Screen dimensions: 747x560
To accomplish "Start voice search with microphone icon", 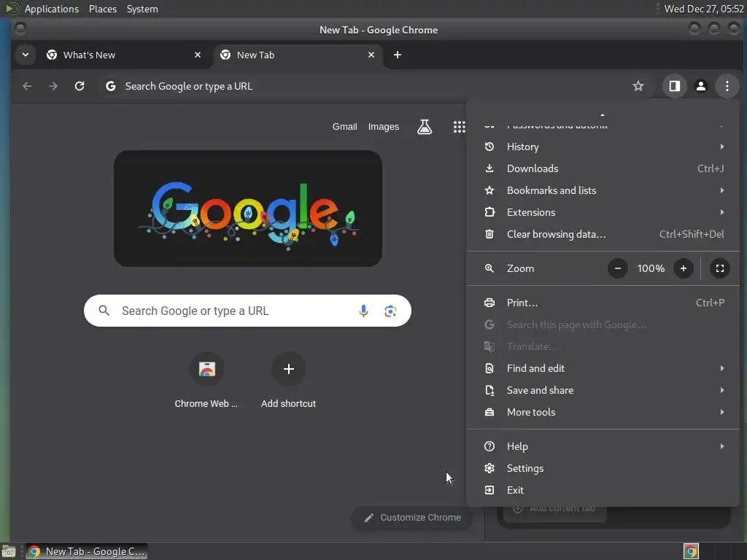I will (363, 311).
